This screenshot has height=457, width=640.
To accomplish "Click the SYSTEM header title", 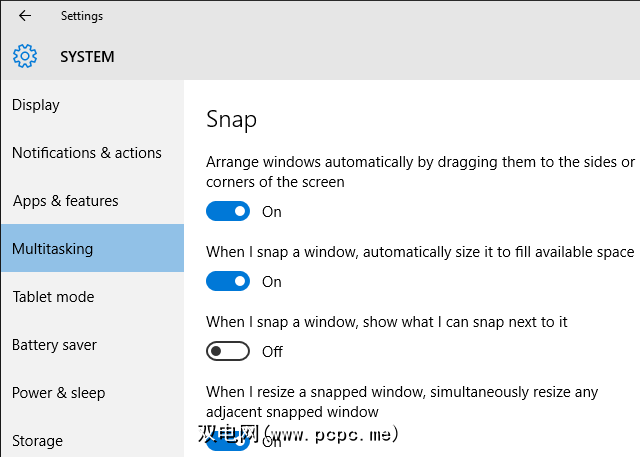I will point(87,57).
